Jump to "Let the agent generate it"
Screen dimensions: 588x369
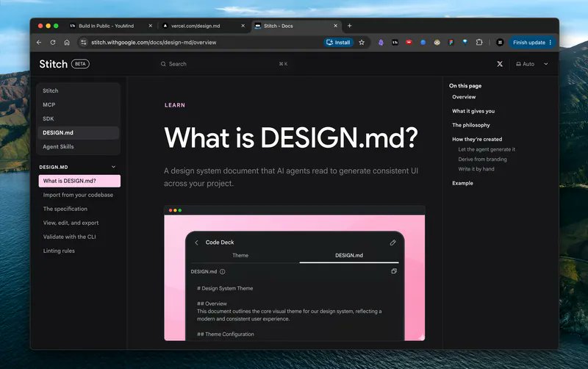(487, 149)
